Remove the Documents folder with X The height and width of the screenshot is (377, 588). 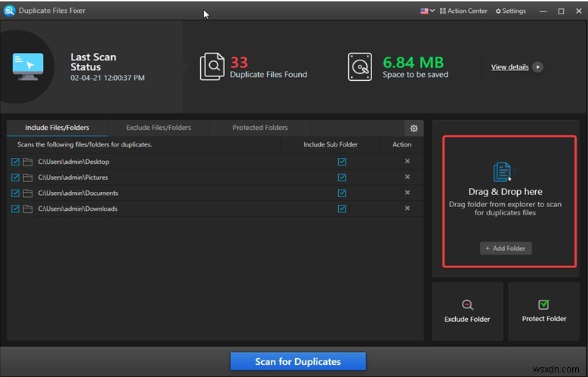point(408,193)
